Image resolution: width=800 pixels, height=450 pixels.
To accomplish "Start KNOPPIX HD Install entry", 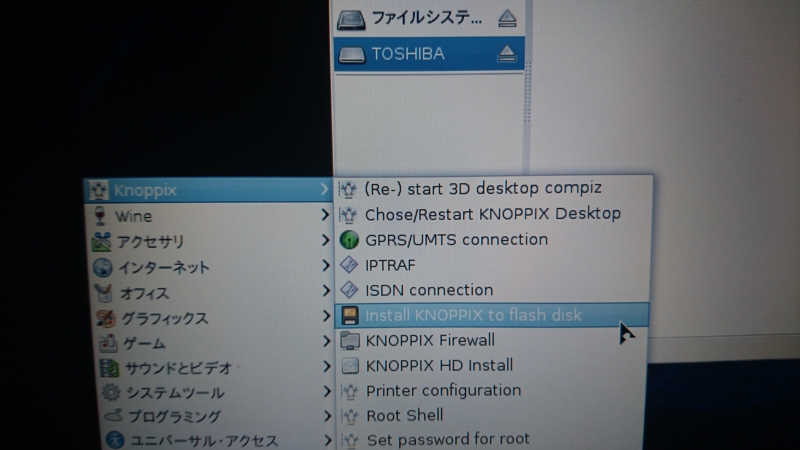I will pyautogui.click(x=491, y=365).
